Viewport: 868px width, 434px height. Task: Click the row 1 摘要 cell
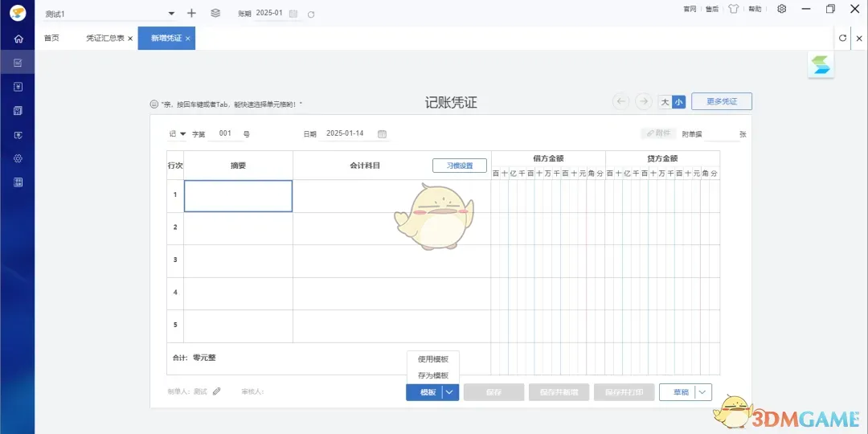click(x=238, y=196)
